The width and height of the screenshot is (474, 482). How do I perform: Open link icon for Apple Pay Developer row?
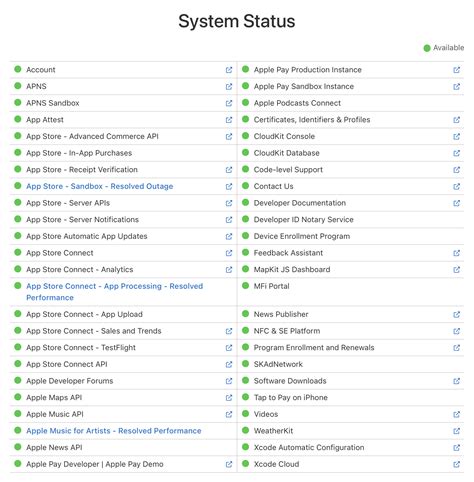(229, 464)
